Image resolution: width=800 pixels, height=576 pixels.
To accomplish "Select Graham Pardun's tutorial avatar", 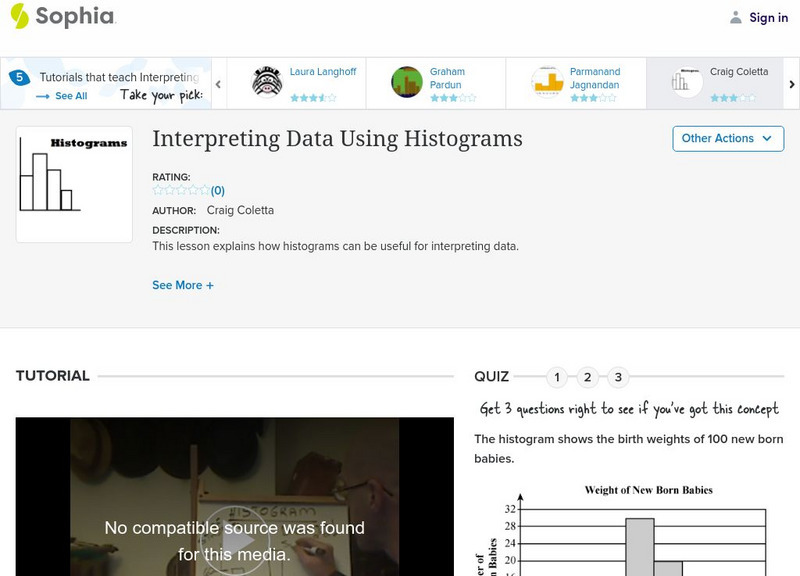I will click(407, 82).
